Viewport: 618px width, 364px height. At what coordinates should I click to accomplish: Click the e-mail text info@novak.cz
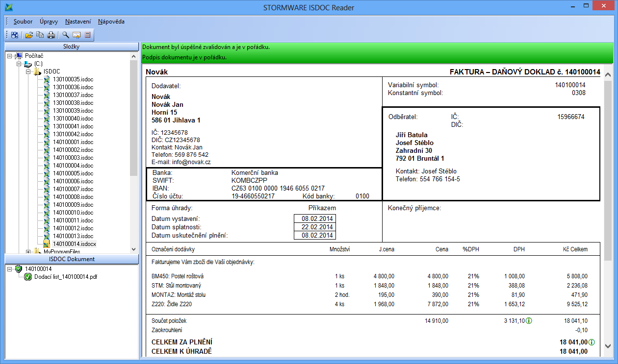[191, 162]
